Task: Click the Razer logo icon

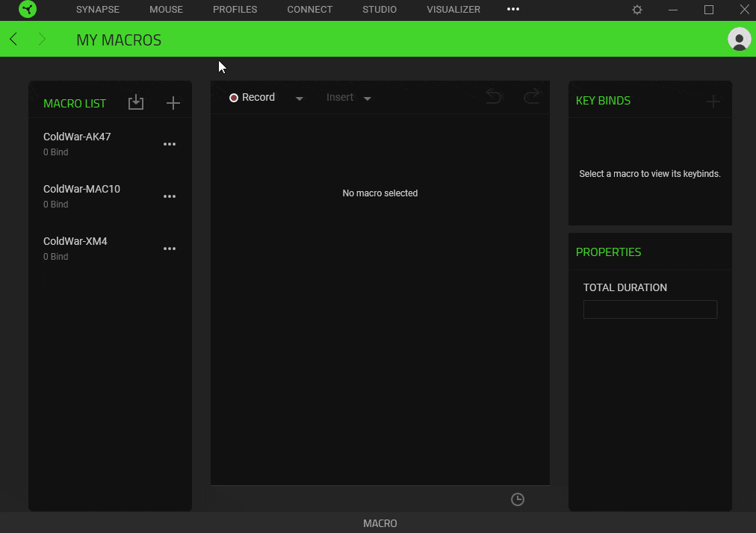Action: 27,10
